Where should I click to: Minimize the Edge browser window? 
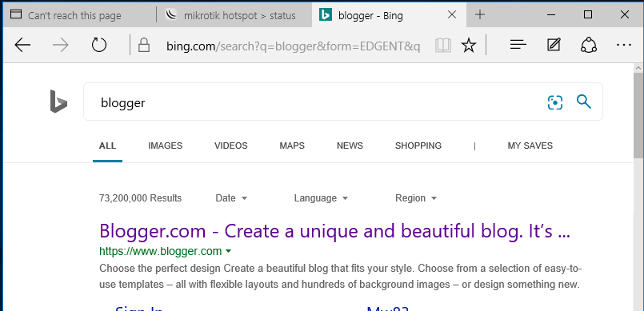pos(551,15)
